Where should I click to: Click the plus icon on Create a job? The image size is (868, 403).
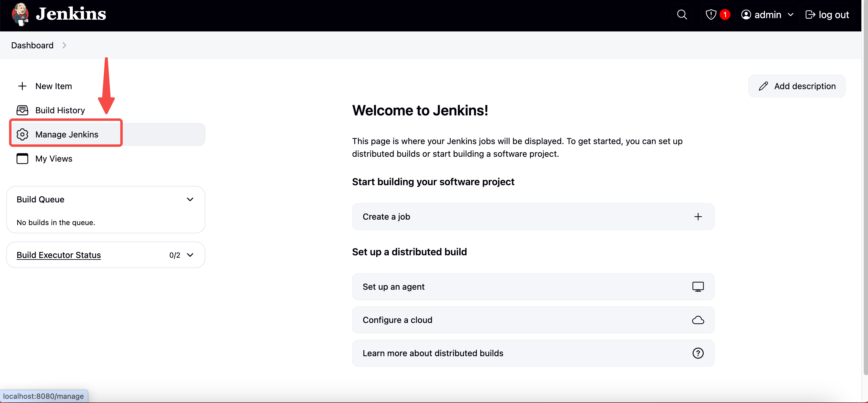698,217
